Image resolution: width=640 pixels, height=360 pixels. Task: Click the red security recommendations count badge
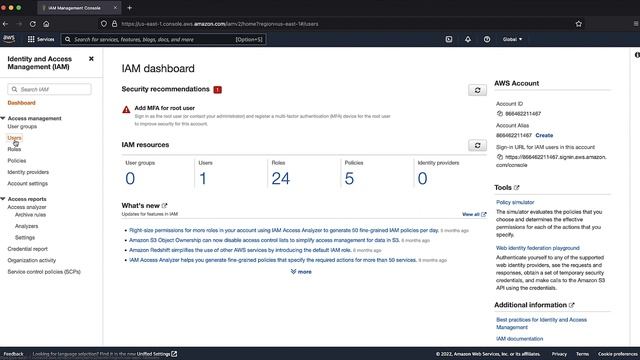218,89
